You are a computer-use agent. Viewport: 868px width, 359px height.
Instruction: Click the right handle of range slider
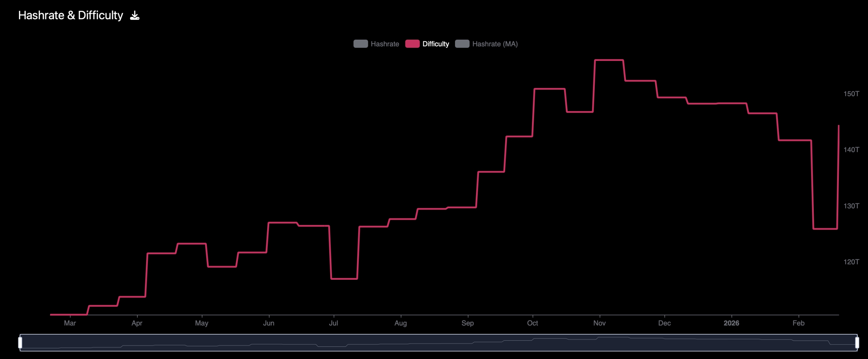tap(857, 342)
